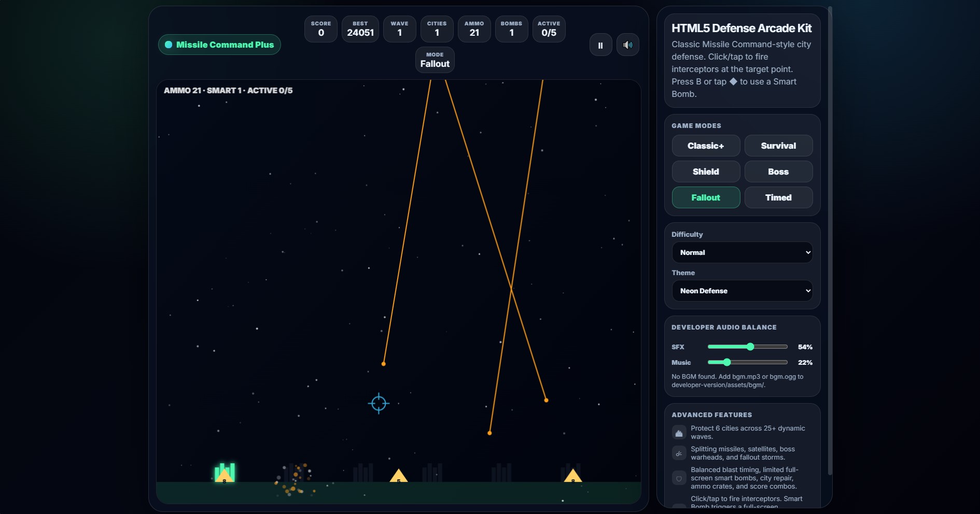This screenshot has height=514, width=980.
Task: Select the highlighted Fallout game mode
Action: pos(706,197)
